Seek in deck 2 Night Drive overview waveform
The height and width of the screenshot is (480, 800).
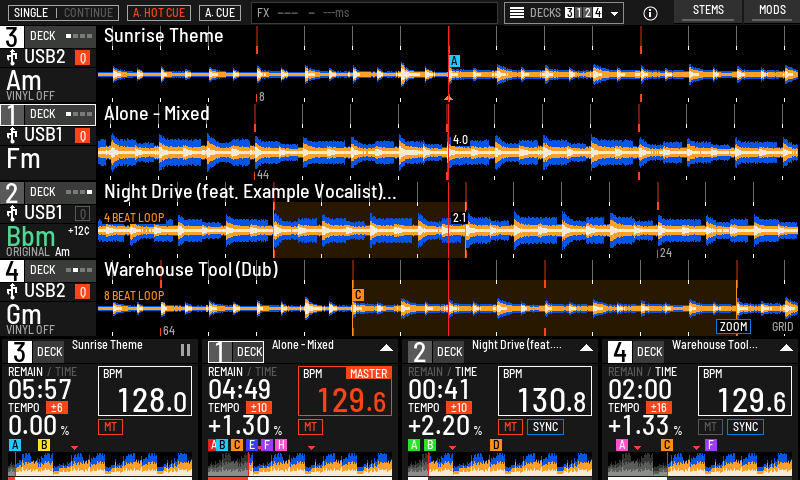pos(500,465)
